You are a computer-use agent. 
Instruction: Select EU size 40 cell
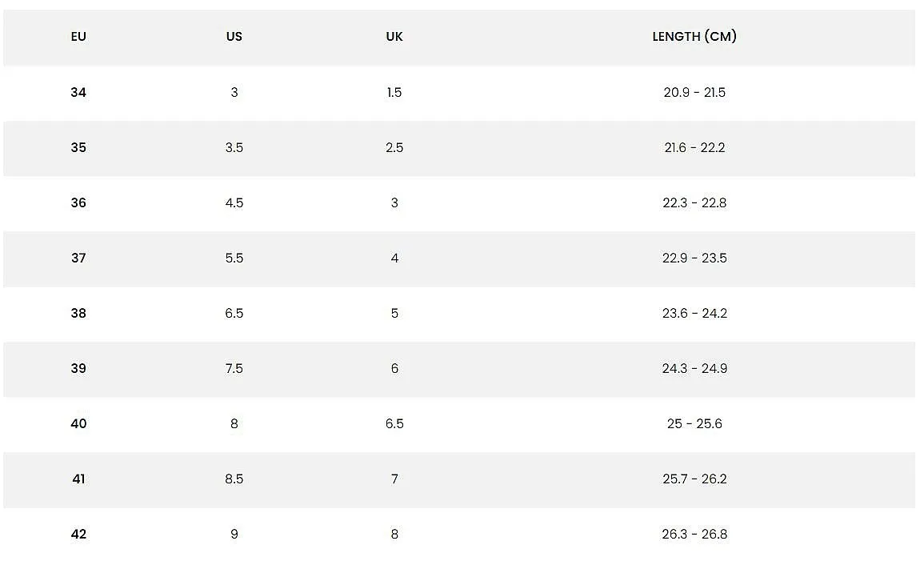(x=78, y=424)
